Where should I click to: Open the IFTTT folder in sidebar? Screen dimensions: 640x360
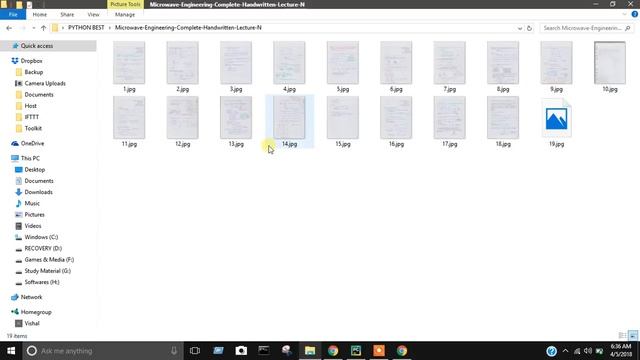(x=31, y=117)
